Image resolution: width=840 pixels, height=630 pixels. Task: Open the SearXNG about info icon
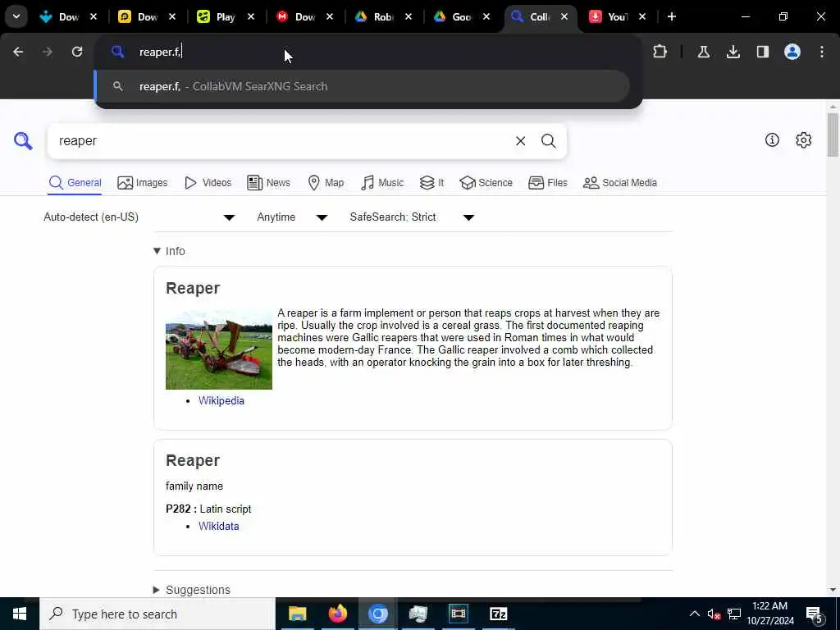pos(772,139)
